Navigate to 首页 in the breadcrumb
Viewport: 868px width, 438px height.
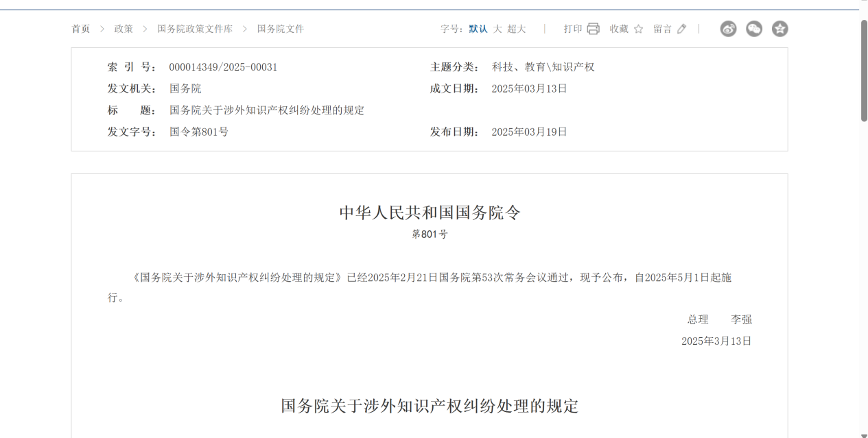tap(80, 29)
